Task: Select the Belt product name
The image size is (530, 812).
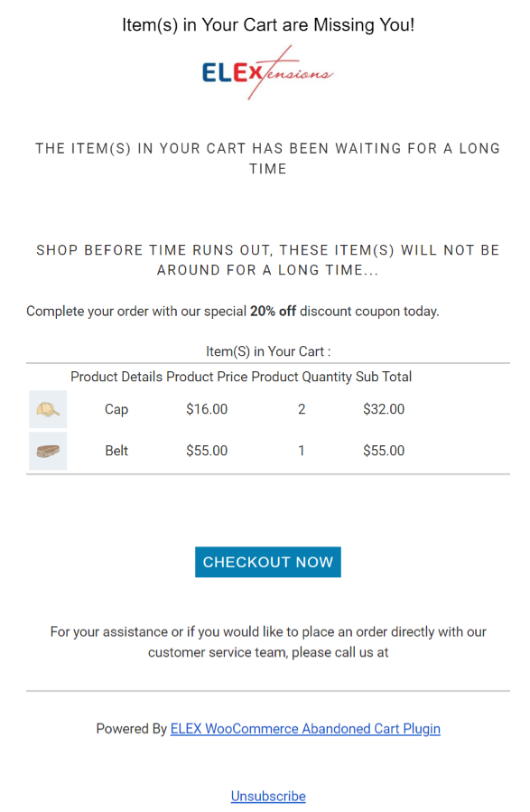Action: (x=116, y=451)
